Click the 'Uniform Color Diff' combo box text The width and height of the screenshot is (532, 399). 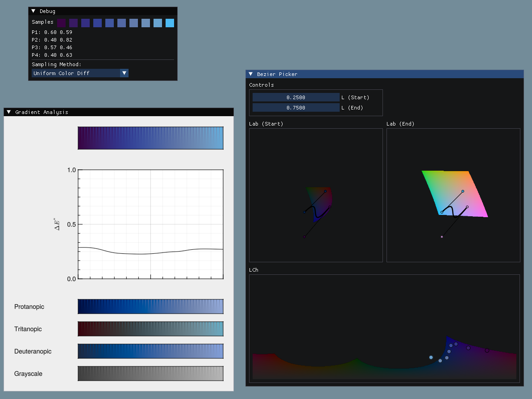click(x=62, y=73)
